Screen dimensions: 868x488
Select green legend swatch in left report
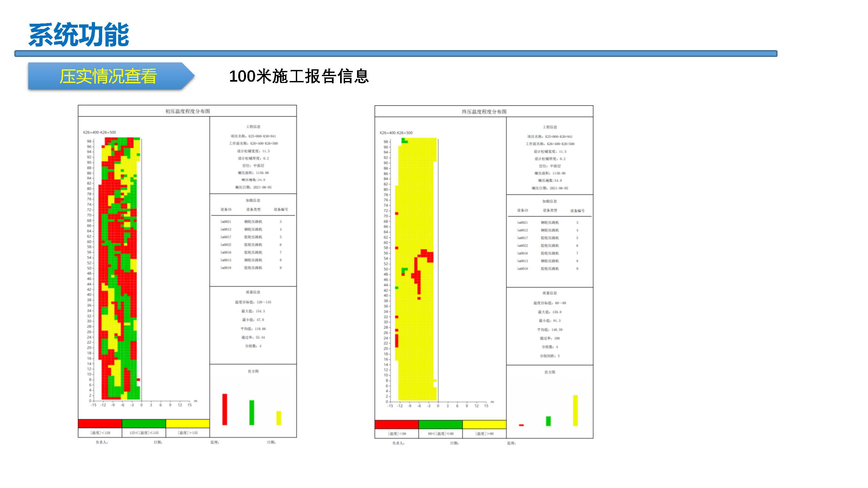point(144,423)
